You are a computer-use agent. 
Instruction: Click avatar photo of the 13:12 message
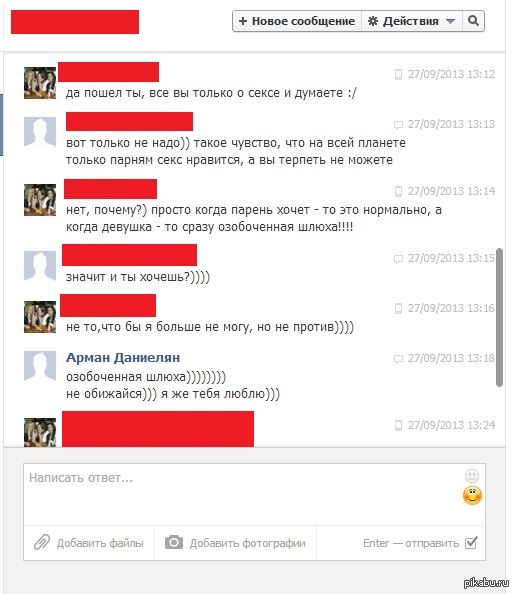click(x=40, y=83)
